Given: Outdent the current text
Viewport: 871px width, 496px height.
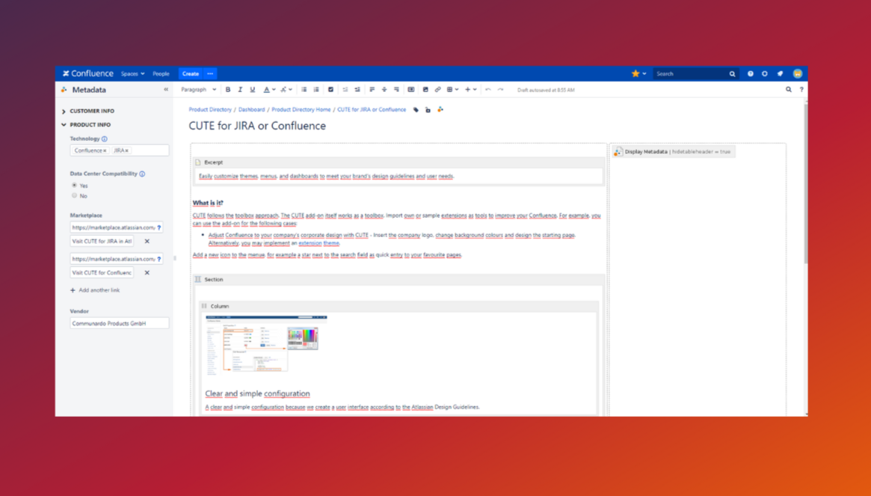Looking at the screenshot, I should click(345, 89).
